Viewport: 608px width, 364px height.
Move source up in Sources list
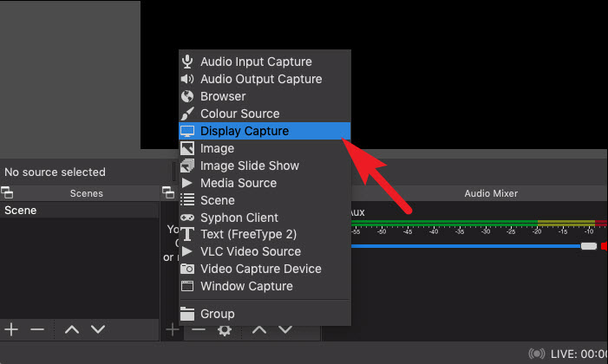[x=259, y=330]
